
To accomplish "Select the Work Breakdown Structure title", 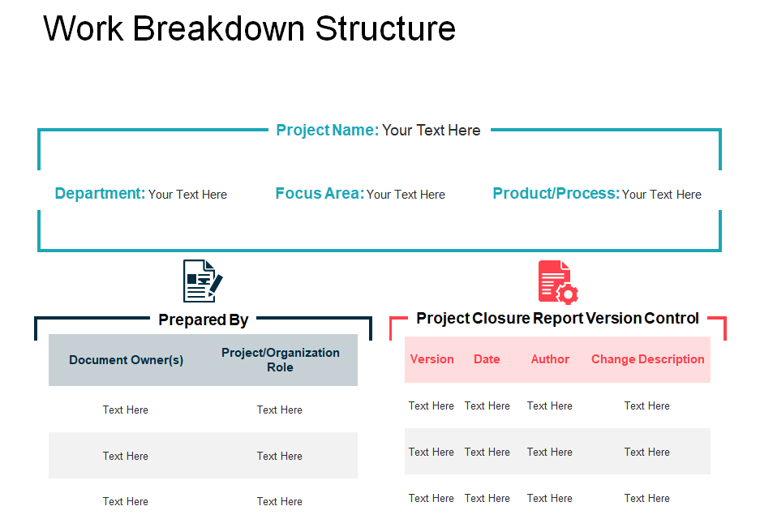I will pos(249,29).
